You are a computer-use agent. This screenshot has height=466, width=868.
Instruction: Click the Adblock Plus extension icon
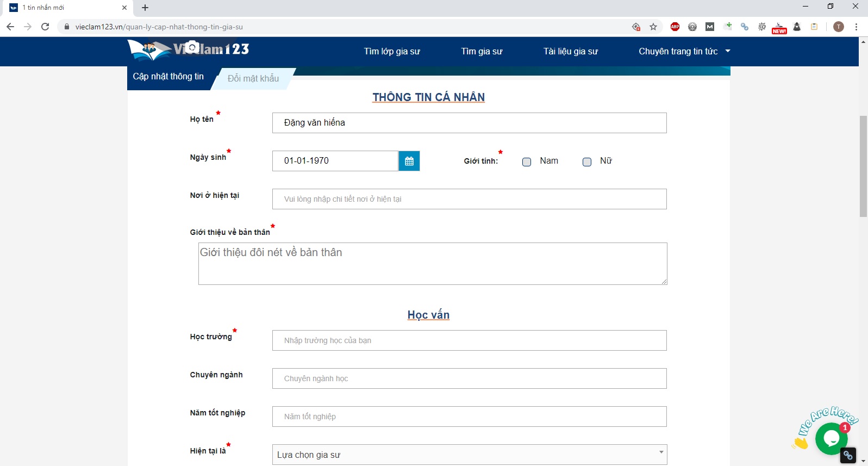675,27
